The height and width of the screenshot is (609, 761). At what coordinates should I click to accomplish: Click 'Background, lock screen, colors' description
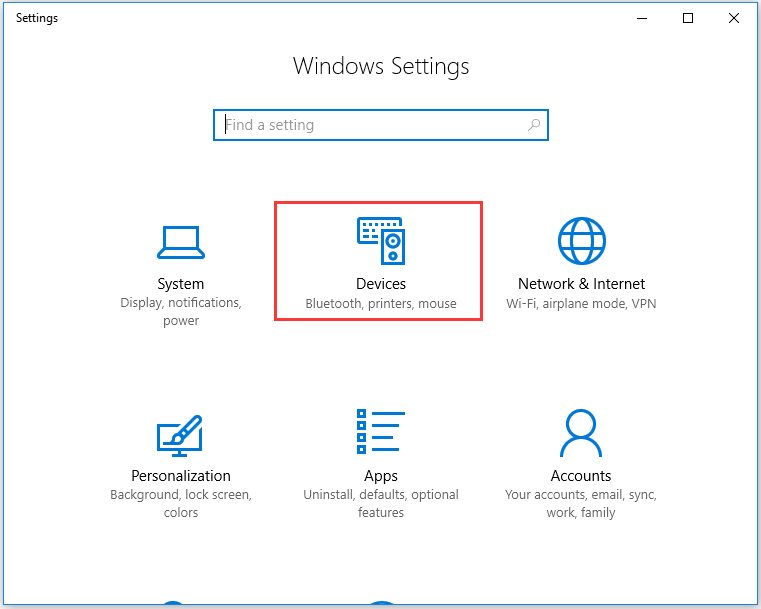pos(181,504)
